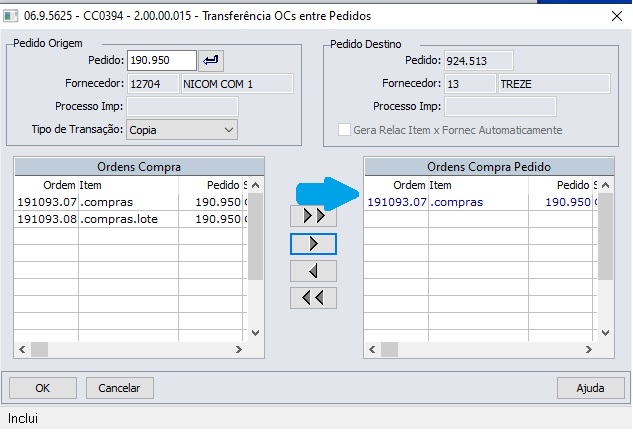Image resolution: width=633 pixels, height=433 pixels.
Task: Click 190.950 Pedido cell in Ordens Compra Pedido
Action: coord(560,202)
